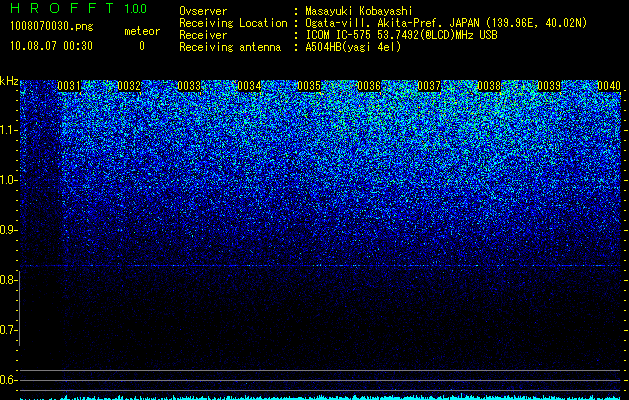
Task: Click the Receiving Location label
Action: (x=233, y=23)
